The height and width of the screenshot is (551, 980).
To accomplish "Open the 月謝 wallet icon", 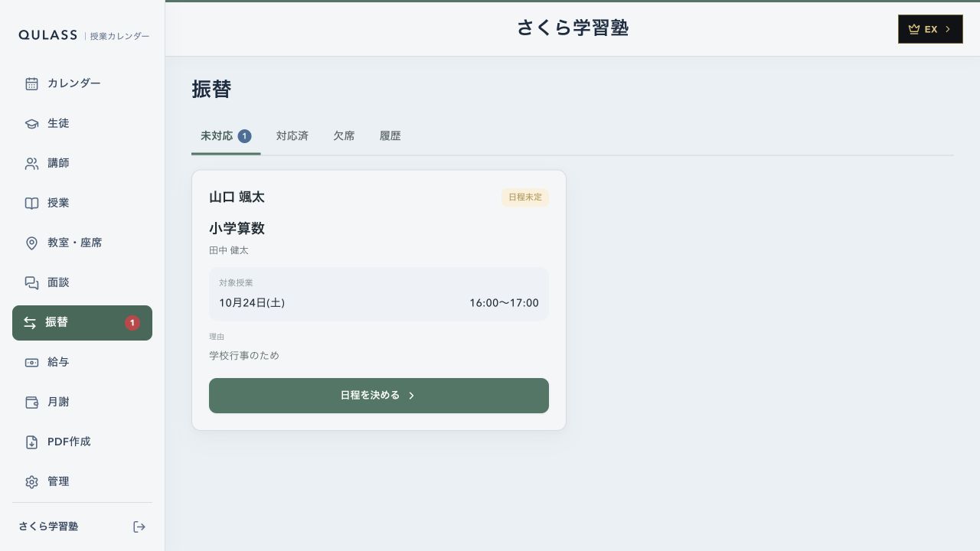I will [x=31, y=402].
